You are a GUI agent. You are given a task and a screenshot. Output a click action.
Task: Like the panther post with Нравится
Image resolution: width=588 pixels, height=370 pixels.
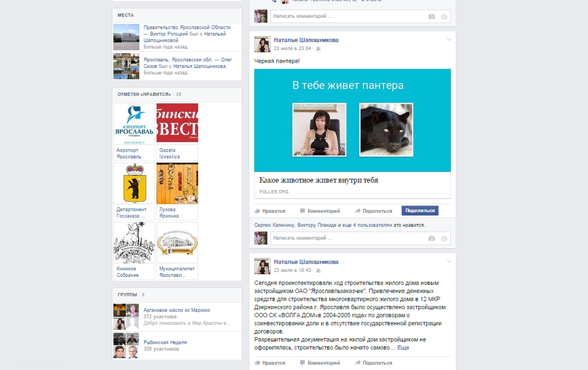(x=270, y=211)
